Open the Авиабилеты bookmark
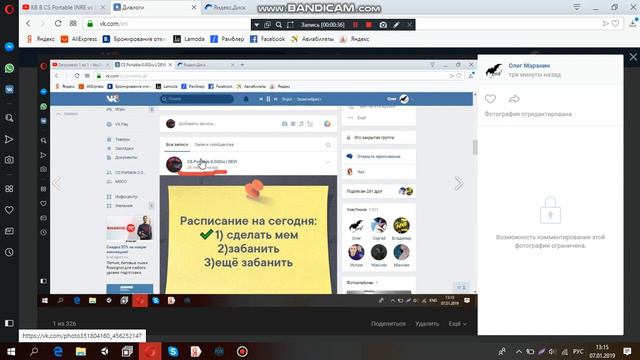640x360 pixels. (312, 39)
